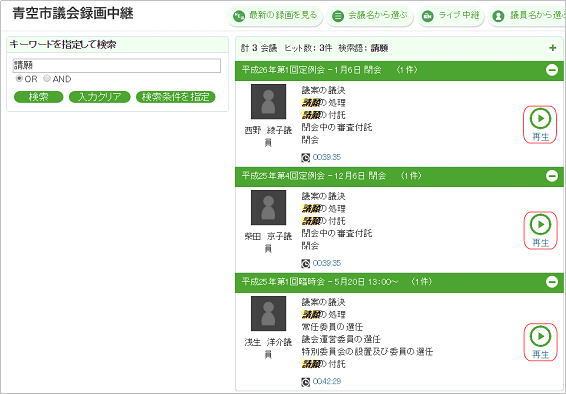Click 西野 綾子議員 profile thumbnail
The image size is (566, 394).
pos(269,102)
